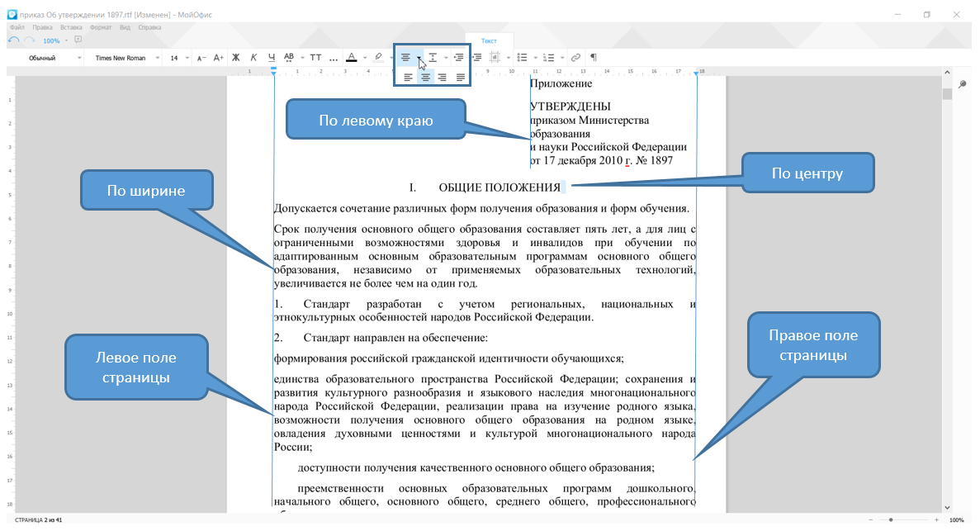Open the character spacing dropdown arrow
Image resolution: width=980 pixels, height=531 pixels.
click(302, 58)
